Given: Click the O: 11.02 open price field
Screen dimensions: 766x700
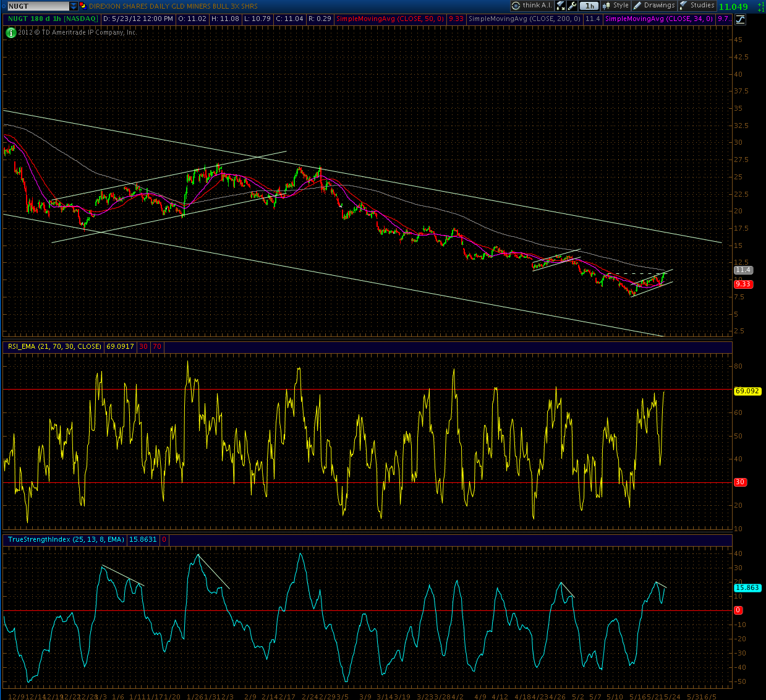Looking at the screenshot, I should pos(192,19).
